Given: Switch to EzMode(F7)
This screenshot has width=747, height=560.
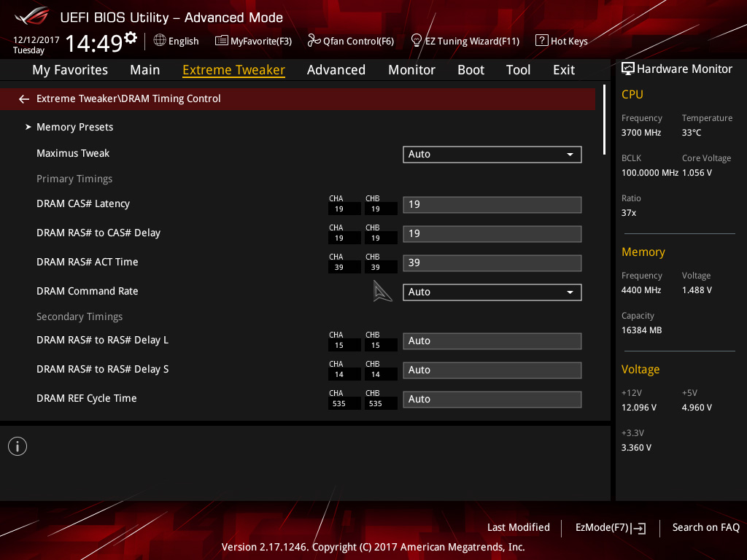Looking at the screenshot, I should 602,527.
